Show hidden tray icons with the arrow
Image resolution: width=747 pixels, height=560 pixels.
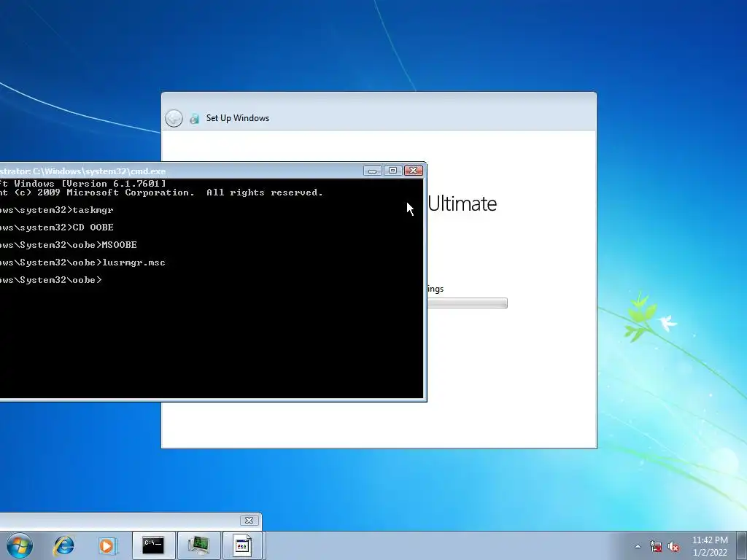coord(638,546)
